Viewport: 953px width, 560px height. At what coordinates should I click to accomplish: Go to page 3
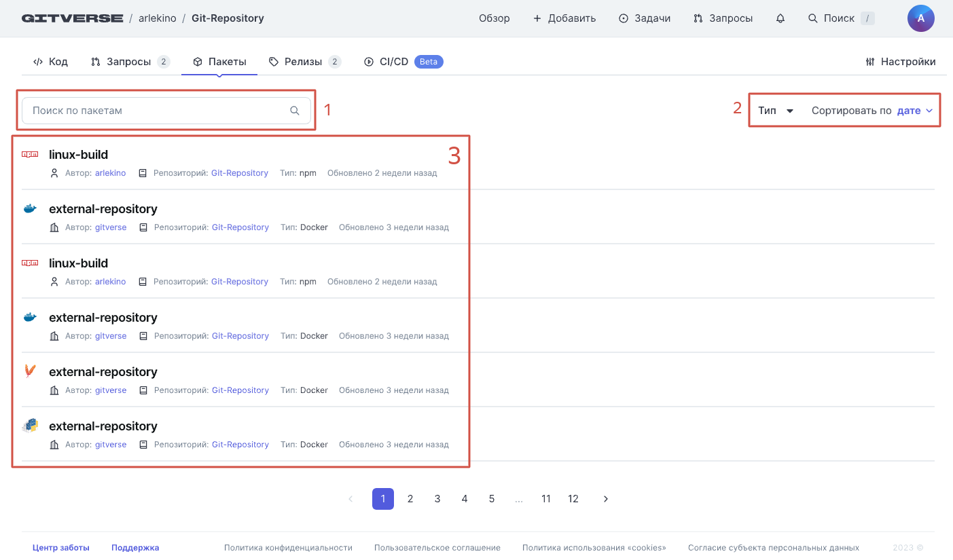[437, 499]
